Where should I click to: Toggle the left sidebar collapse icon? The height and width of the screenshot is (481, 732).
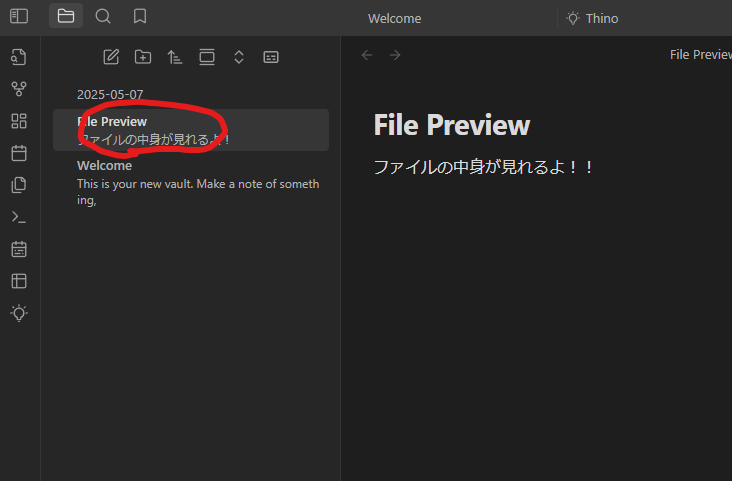pyautogui.click(x=19, y=16)
